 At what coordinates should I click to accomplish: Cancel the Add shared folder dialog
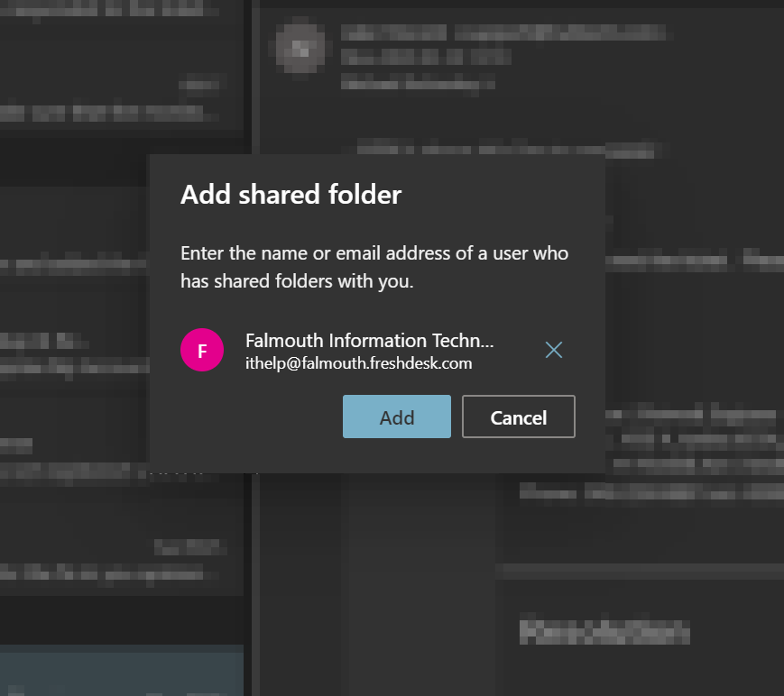tap(519, 417)
